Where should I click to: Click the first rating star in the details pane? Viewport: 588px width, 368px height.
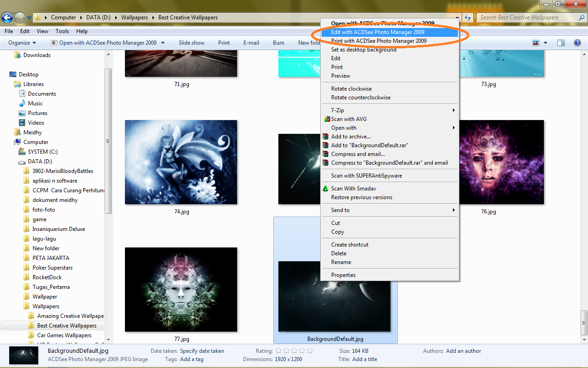278,351
